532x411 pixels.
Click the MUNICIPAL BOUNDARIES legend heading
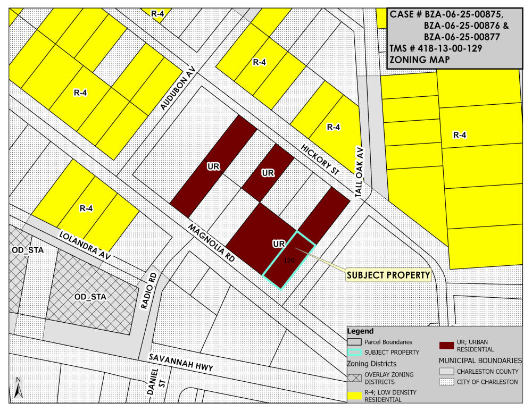click(x=480, y=361)
